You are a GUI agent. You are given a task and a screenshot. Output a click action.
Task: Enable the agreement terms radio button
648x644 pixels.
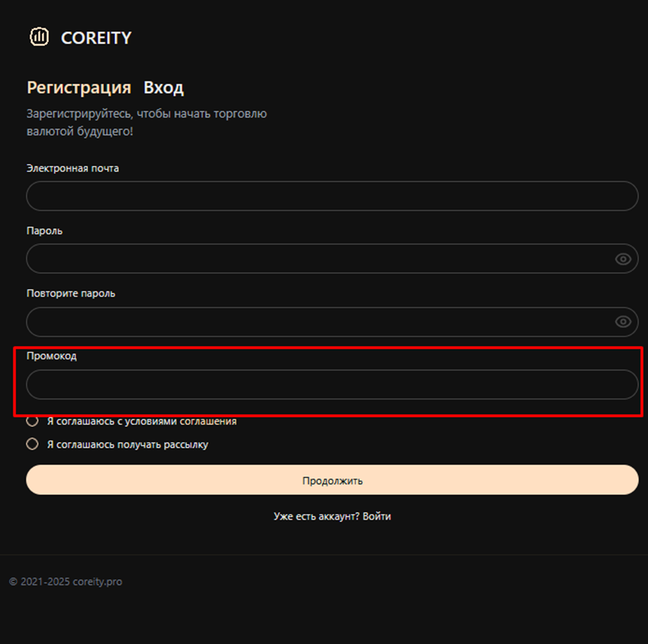coord(32,421)
